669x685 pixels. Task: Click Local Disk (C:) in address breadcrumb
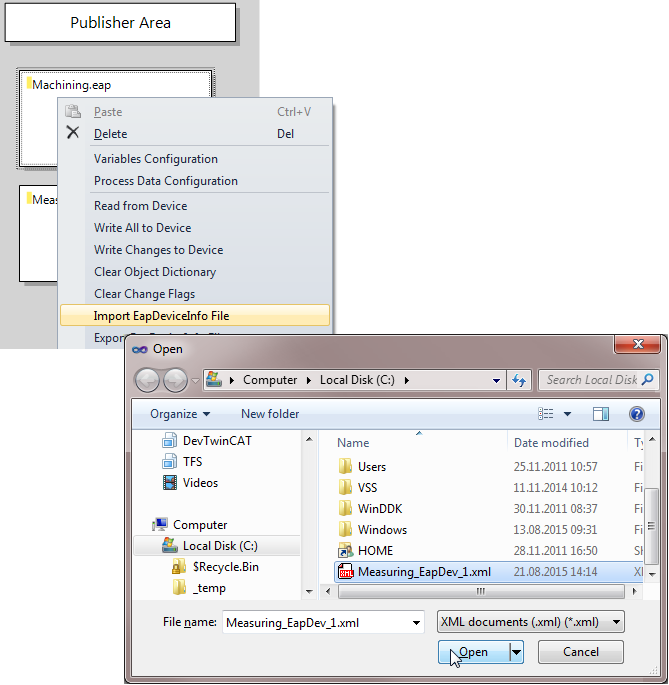pyautogui.click(x=357, y=380)
